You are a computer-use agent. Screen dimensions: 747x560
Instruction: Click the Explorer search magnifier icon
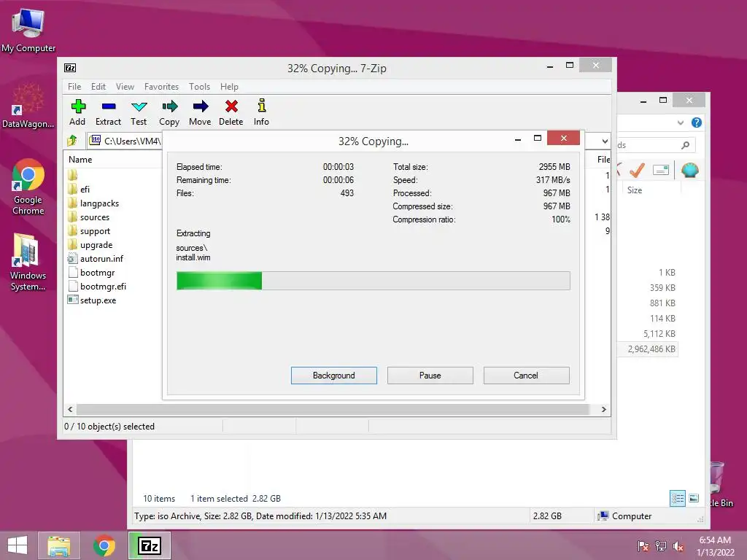685,145
